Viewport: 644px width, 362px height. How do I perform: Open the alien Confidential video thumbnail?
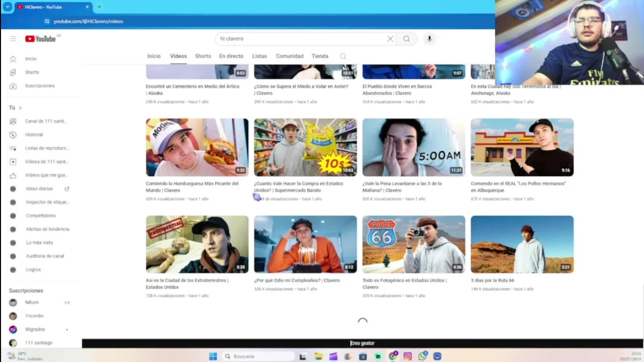click(197, 244)
